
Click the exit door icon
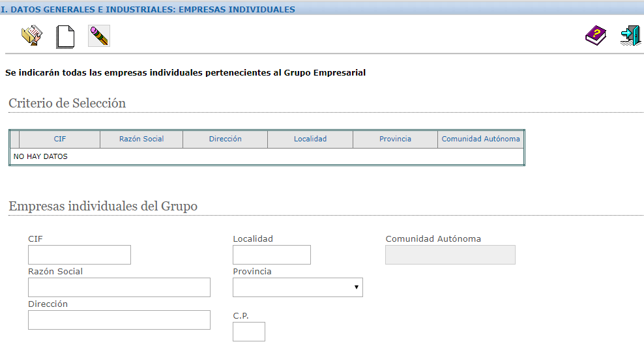pyautogui.click(x=630, y=36)
